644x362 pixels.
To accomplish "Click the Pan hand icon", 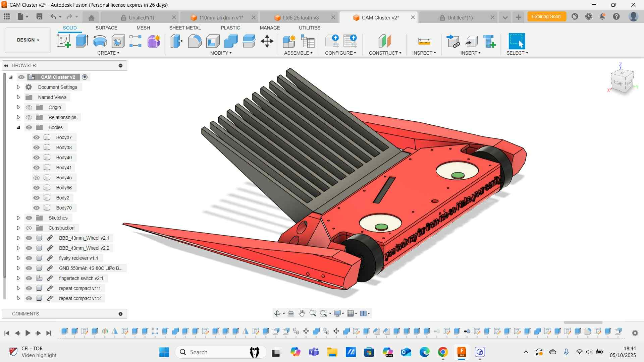I will [302, 313].
